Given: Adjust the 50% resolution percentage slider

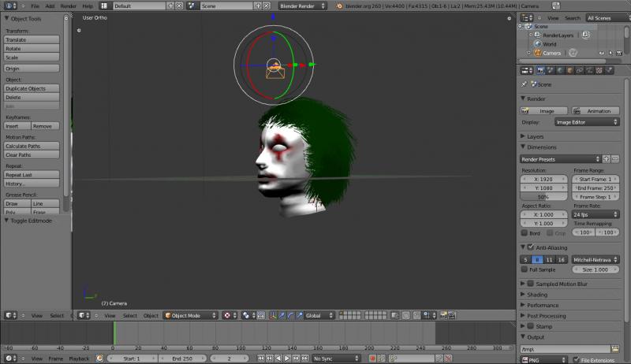Looking at the screenshot, I should [x=543, y=197].
